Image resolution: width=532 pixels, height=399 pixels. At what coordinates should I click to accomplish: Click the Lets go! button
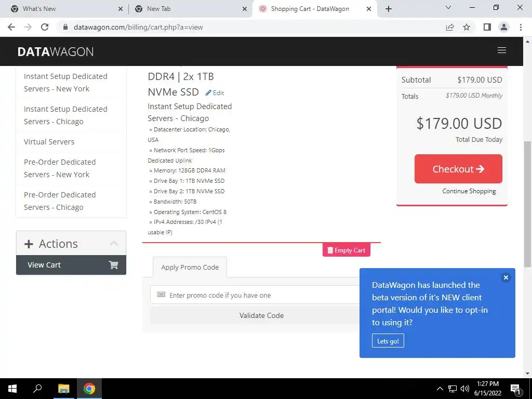tap(388, 341)
